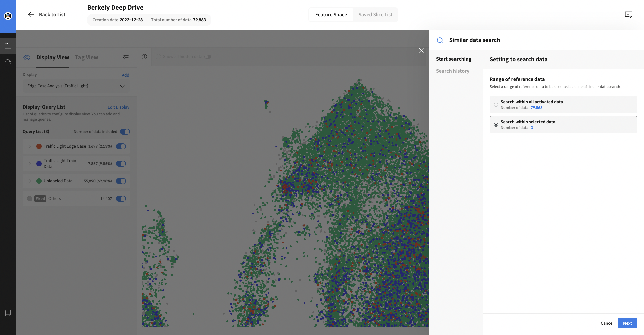This screenshot has height=335, width=644.
Task: Switch to Tag View tab
Action: (86, 57)
